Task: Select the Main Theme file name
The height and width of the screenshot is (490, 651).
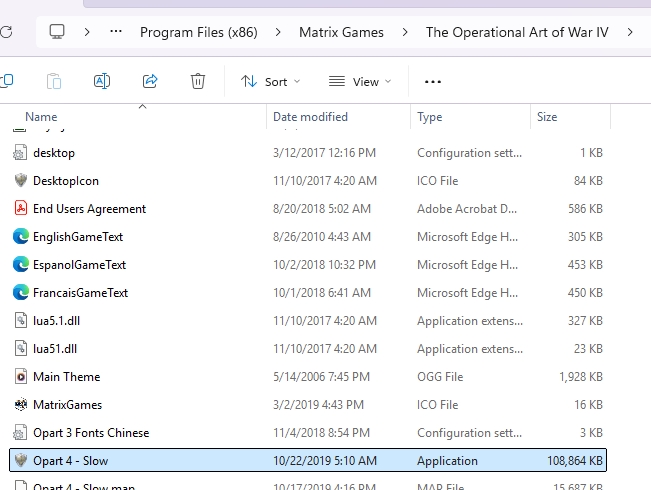Action: click(66, 377)
